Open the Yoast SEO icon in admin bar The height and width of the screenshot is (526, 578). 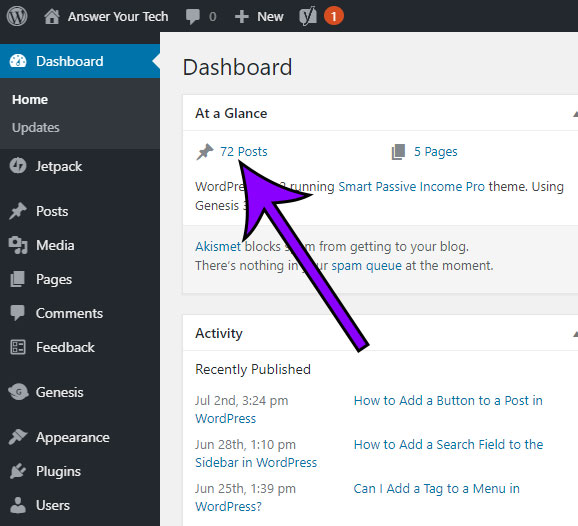coord(308,16)
